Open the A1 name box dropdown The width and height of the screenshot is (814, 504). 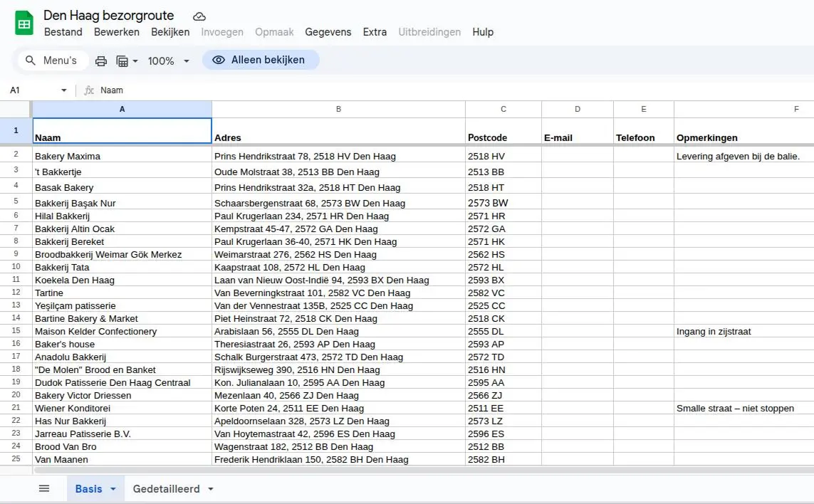coord(63,90)
